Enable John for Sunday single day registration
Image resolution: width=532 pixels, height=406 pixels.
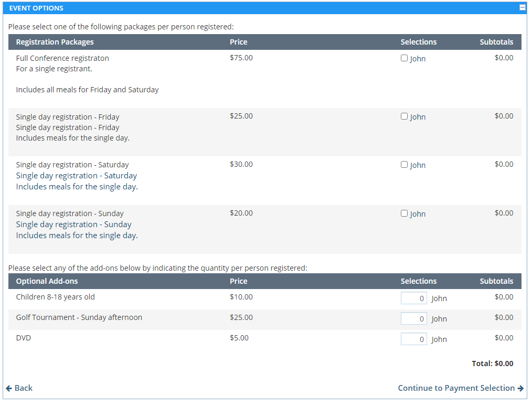click(404, 213)
